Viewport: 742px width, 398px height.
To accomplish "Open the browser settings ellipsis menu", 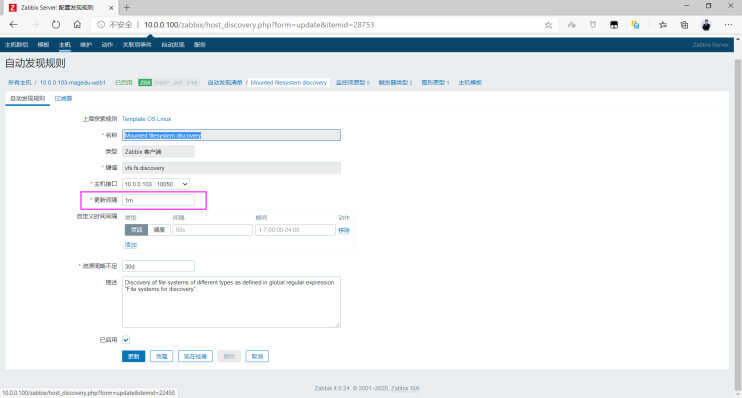I will click(728, 25).
